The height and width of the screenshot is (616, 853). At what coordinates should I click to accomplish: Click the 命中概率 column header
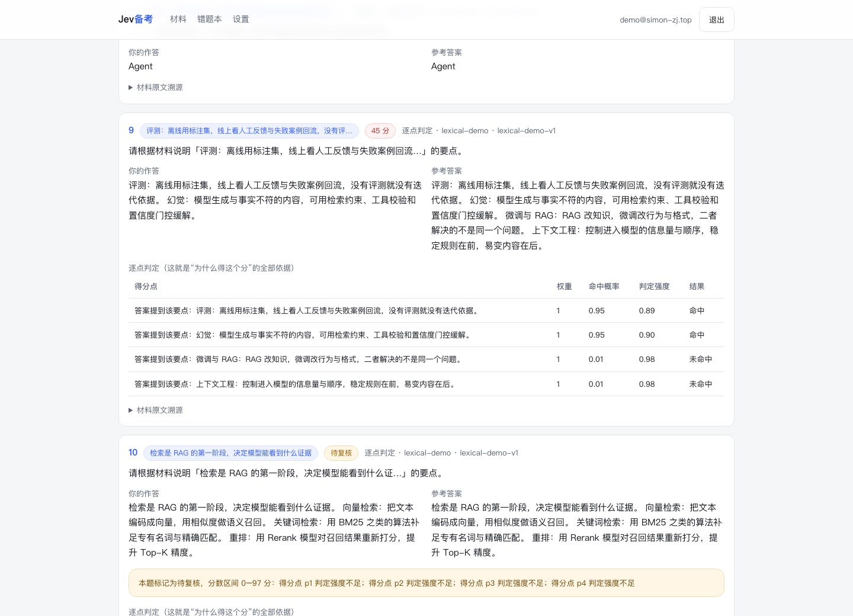click(x=604, y=287)
